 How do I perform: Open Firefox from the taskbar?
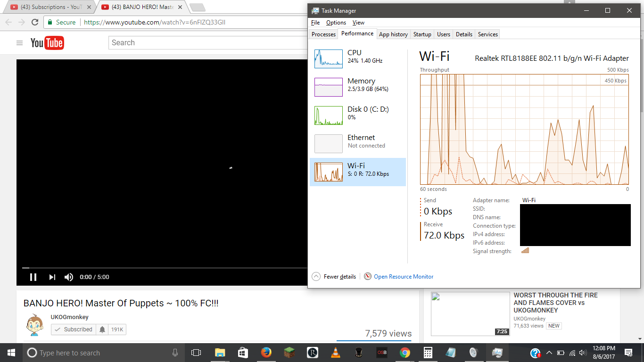pos(266,353)
